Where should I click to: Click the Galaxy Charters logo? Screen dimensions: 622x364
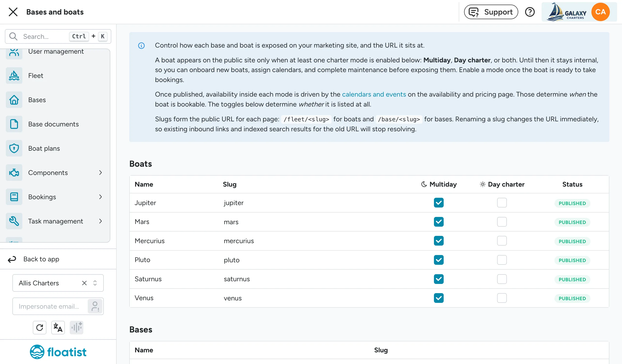coord(566,12)
